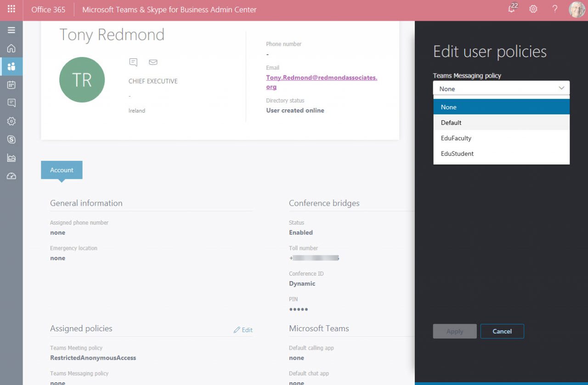Cancel editing user policies
The image size is (588, 385).
tap(502, 331)
